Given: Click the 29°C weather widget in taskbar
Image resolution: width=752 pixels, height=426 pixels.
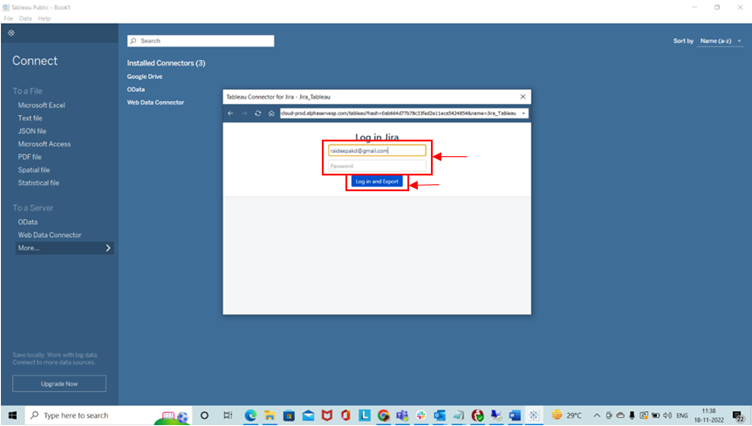Looking at the screenshot, I should (x=567, y=415).
